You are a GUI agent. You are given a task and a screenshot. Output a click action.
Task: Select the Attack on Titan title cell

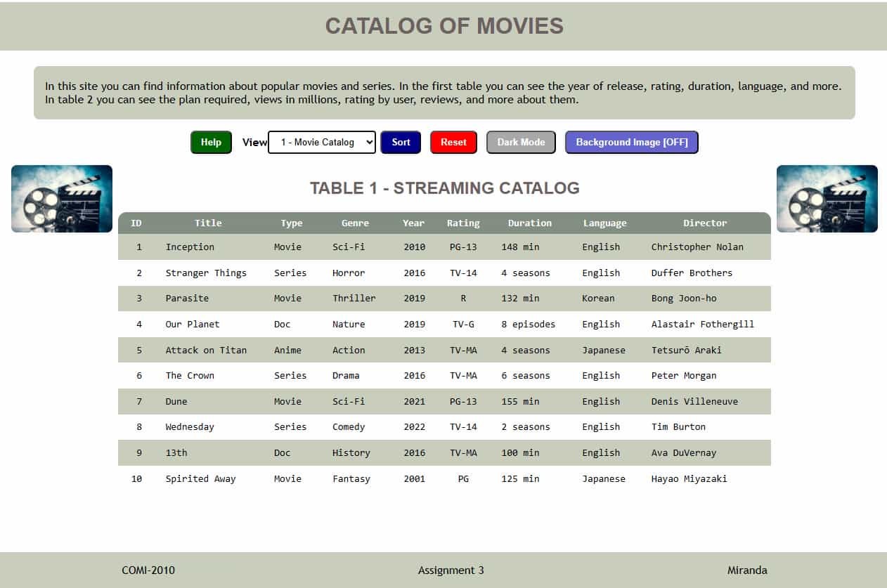(206, 350)
